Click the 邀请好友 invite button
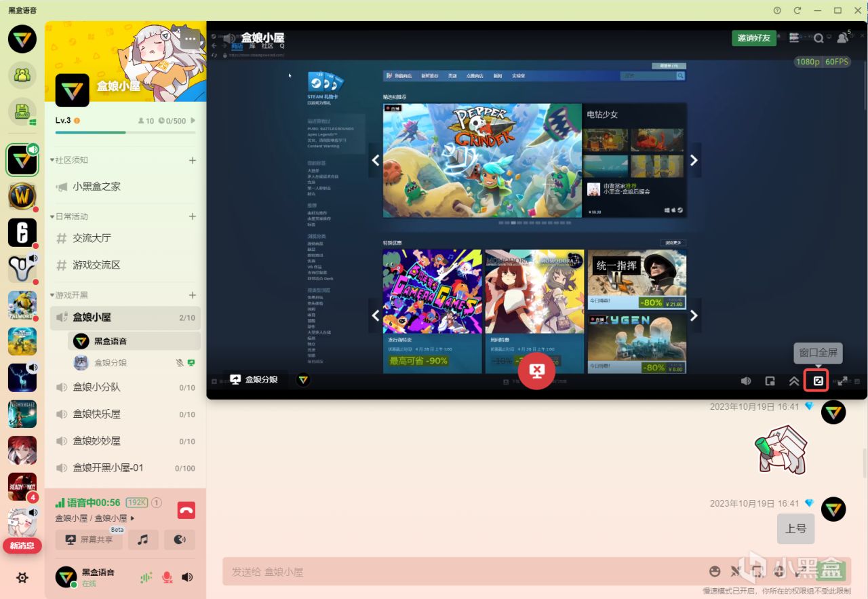The image size is (868, 599). pos(754,38)
